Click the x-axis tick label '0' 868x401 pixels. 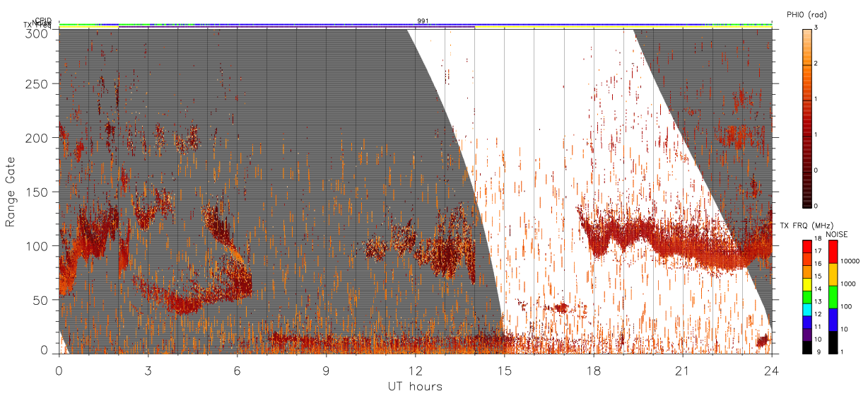pyautogui.click(x=59, y=370)
